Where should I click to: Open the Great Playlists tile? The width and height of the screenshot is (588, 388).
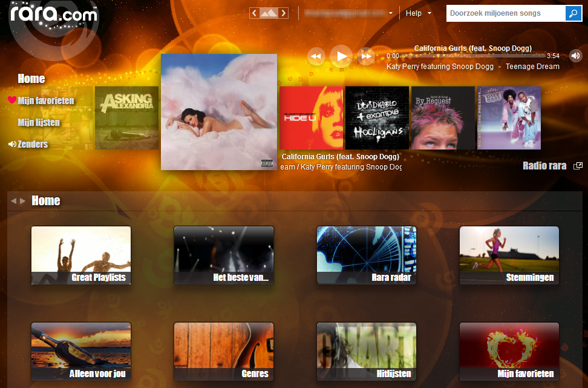pyautogui.click(x=81, y=255)
